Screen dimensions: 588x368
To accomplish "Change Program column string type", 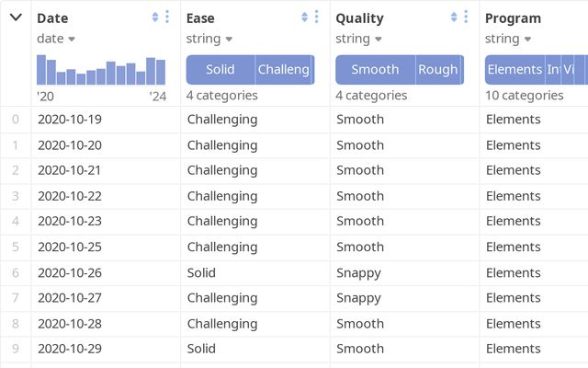I will tap(507, 39).
